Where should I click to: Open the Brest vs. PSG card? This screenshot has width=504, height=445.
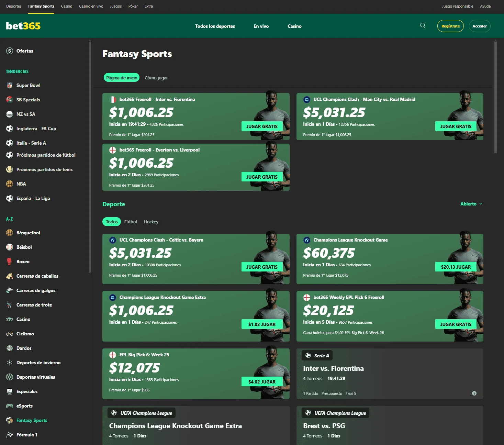(x=390, y=425)
